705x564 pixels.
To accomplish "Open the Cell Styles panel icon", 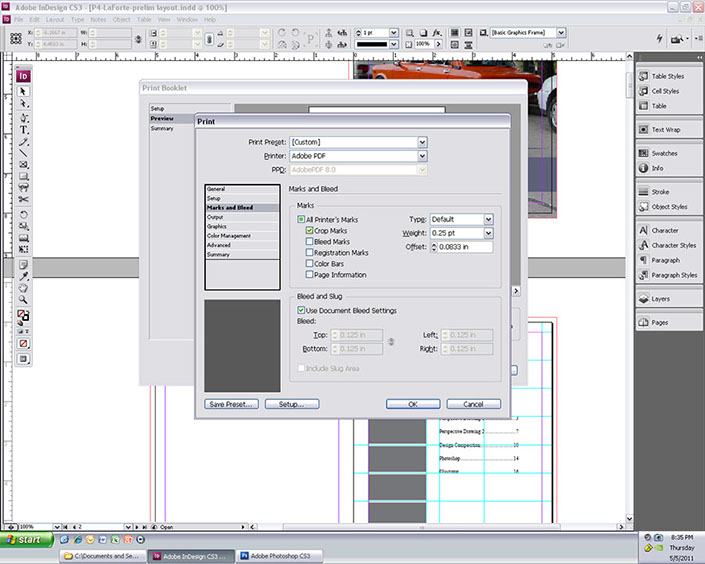I will point(643,91).
